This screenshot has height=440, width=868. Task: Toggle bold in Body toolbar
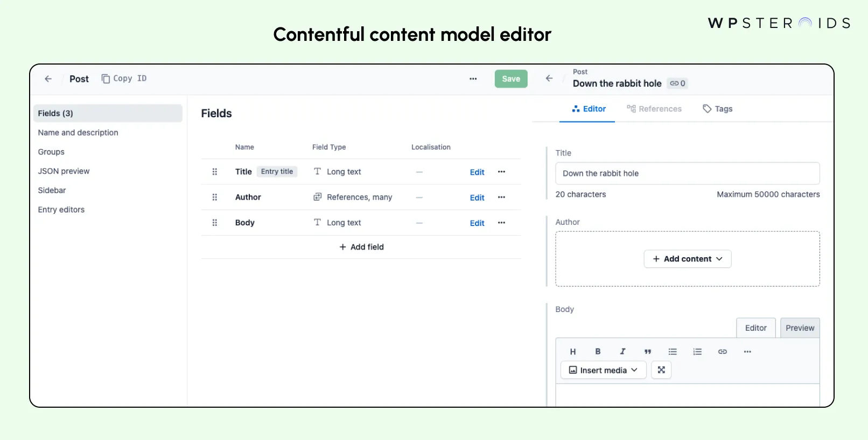click(598, 351)
